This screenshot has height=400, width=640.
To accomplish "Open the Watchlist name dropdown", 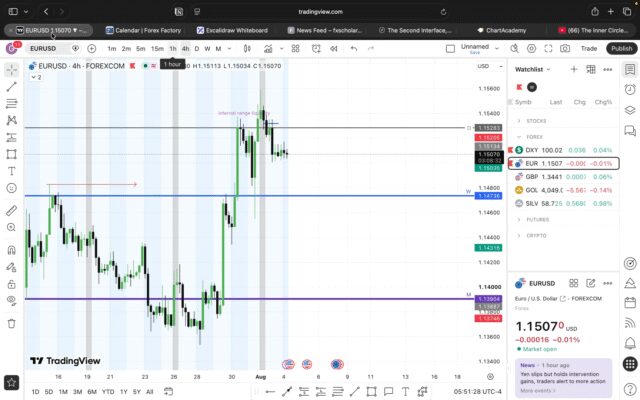I will pos(533,69).
